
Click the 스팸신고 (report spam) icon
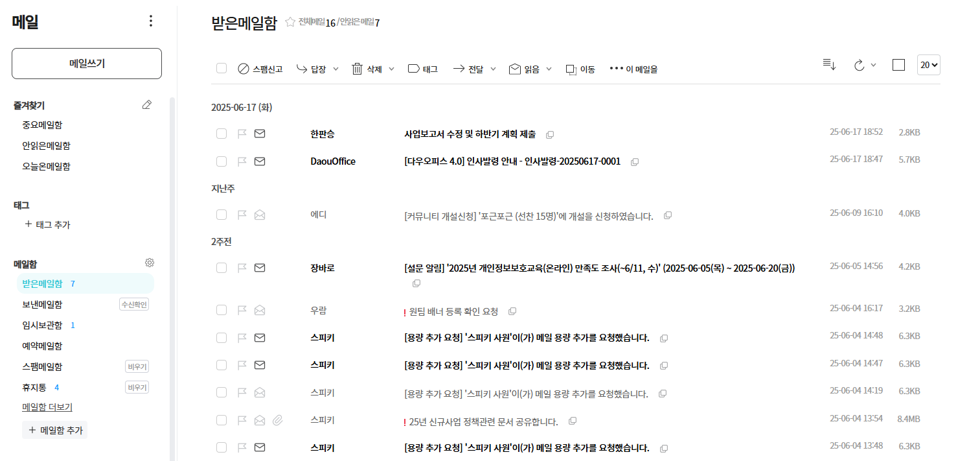click(243, 68)
